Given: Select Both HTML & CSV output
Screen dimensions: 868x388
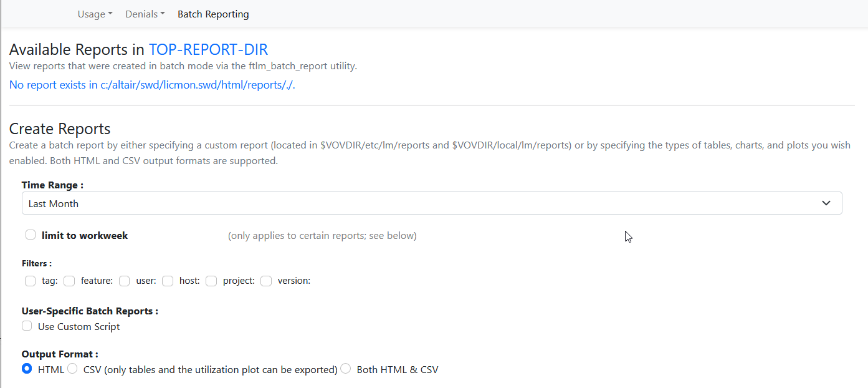Looking at the screenshot, I should [x=345, y=368].
